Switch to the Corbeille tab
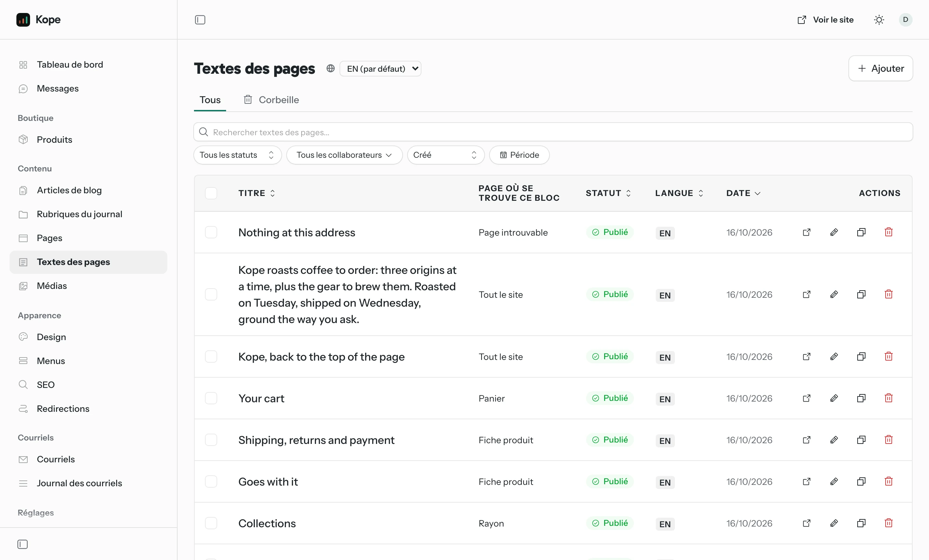Image resolution: width=929 pixels, height=560 pixels. [272, 100]
